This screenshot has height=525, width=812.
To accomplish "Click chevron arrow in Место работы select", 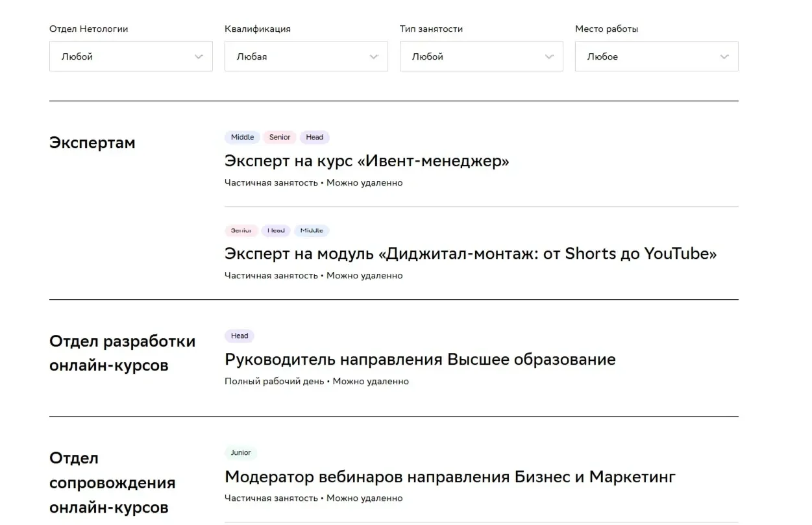I will (x=724, y=57).
